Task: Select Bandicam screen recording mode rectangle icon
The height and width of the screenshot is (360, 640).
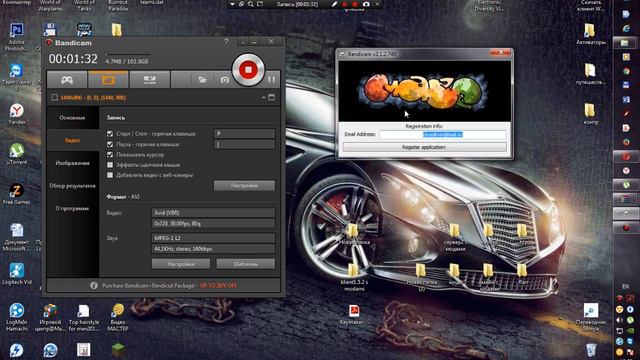Action: click(108, 80)
